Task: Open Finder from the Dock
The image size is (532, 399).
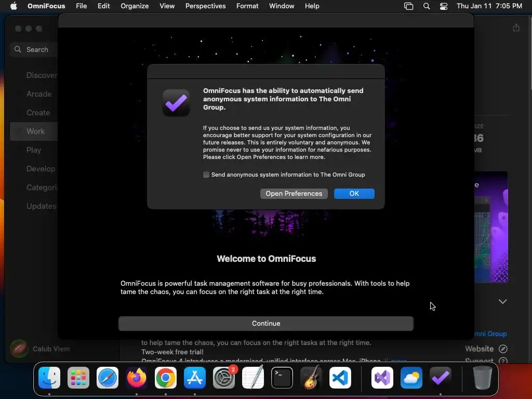Action: click(x=49, y=378)
